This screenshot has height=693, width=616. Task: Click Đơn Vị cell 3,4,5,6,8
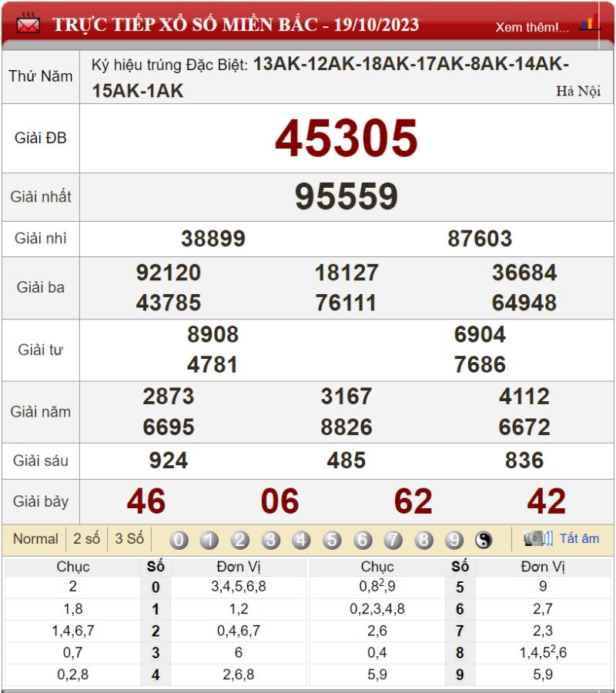(239, 587)
